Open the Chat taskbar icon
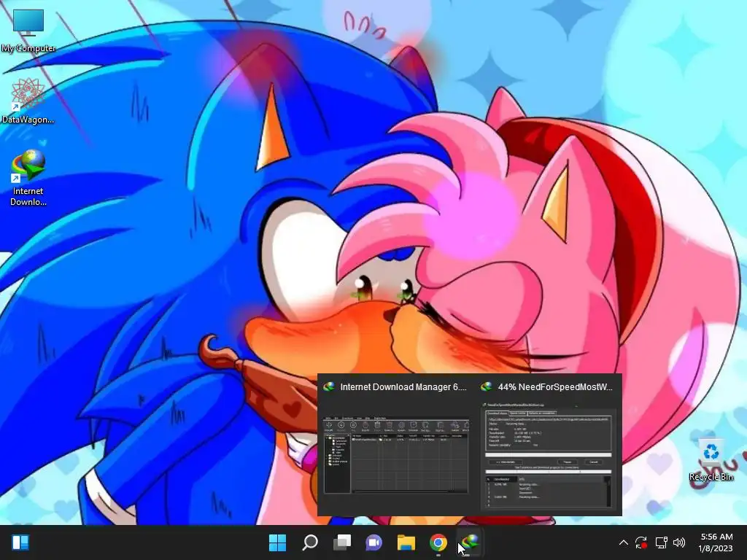Viewport: 747px width, 560px height. pos(374,542)
